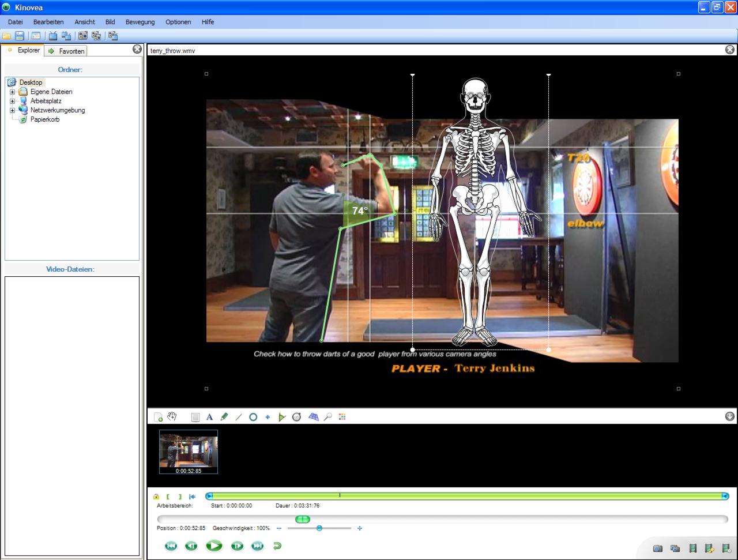Screen dimensions: 738x560
Task: Decrease playback speed with minus button
Action: pyautogui.click(x=279, y=528)
